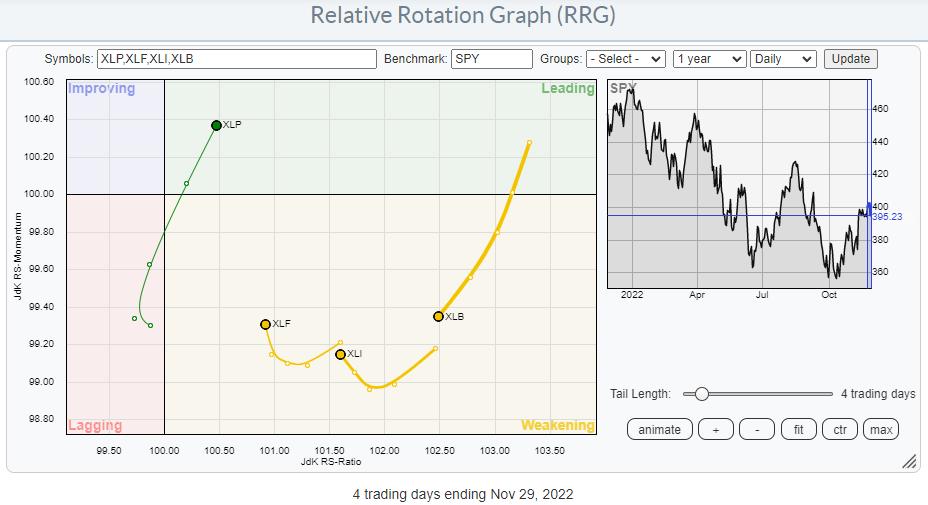Focus the Benchmark SPY input field
Screen dimensions: 928x505
coord(491,59)
